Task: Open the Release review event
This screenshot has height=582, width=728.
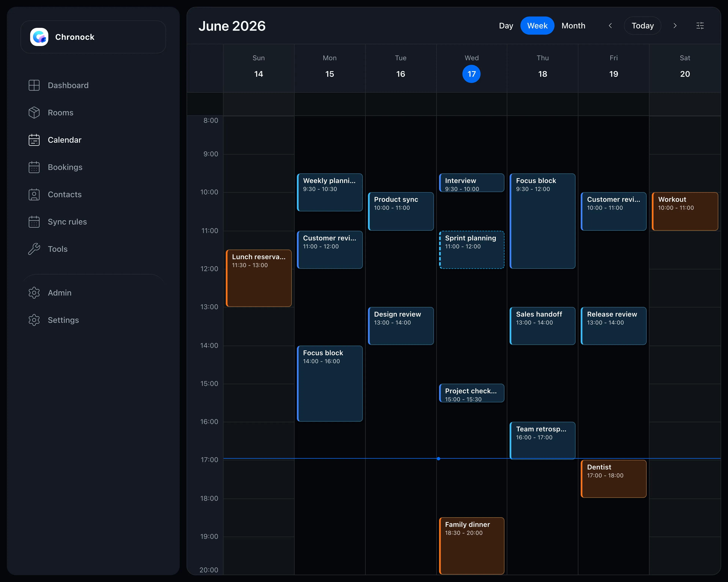Action: [x=613, y=326]
